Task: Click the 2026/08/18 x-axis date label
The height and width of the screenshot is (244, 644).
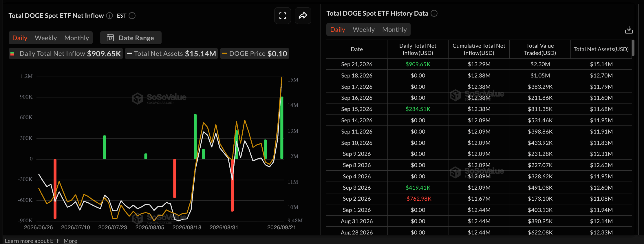Action: [x=187, y=228]
